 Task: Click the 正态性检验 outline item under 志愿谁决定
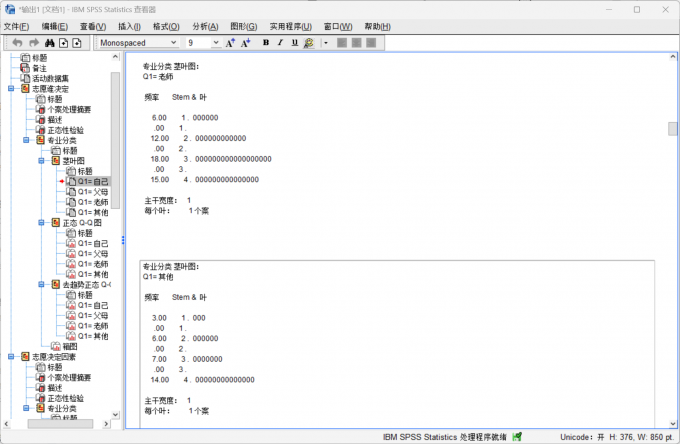[65, 130]
